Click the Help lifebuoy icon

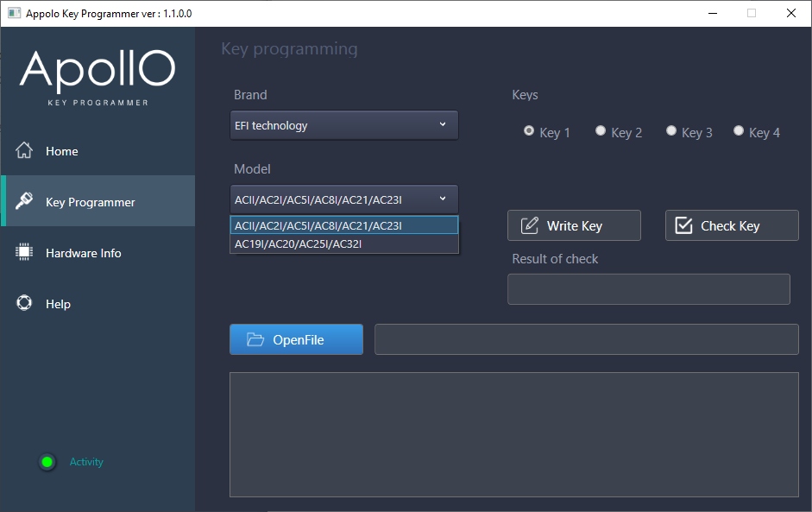(24, 303)
